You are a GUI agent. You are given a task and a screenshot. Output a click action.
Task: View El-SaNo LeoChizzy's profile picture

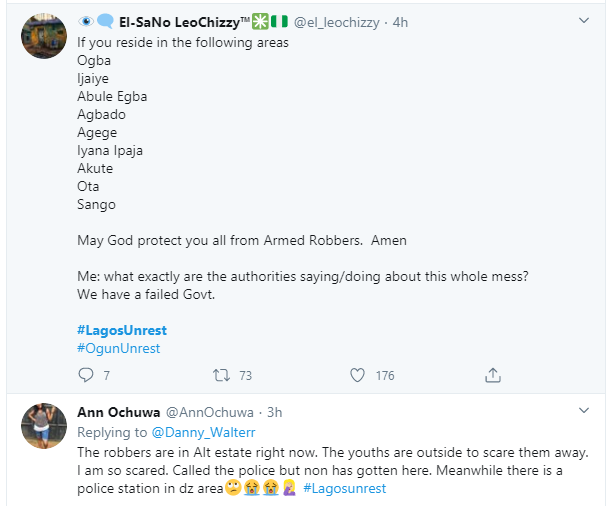coord(44,38)
